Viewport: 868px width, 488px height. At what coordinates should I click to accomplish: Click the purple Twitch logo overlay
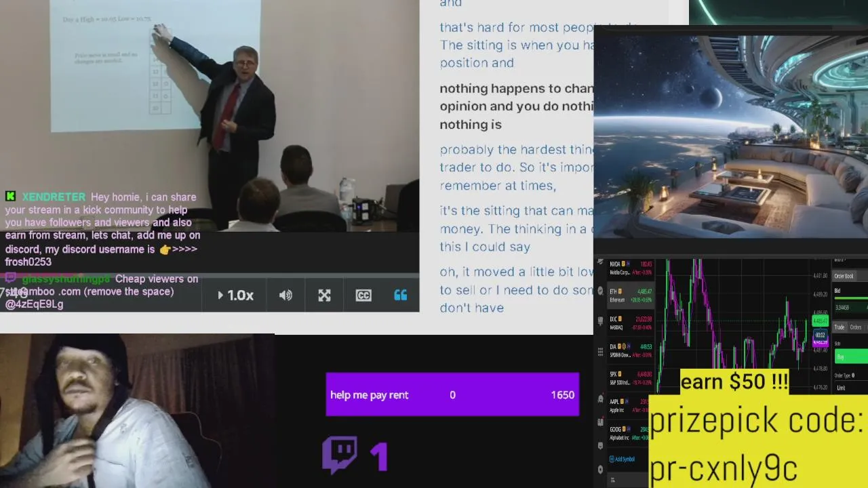point(339,455)
